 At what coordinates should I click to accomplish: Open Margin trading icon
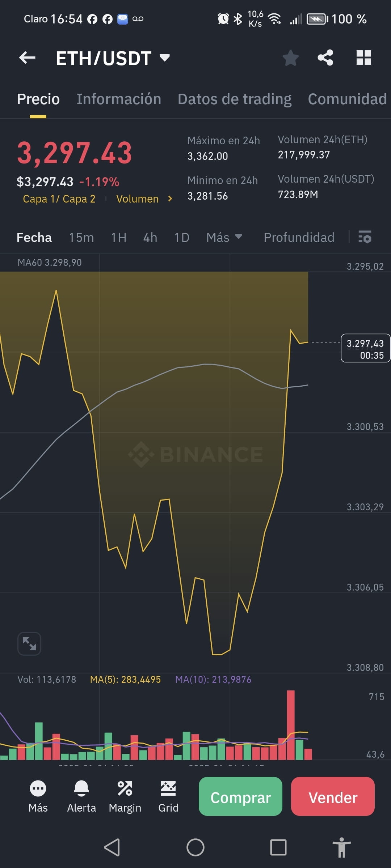tap(125, 788)
